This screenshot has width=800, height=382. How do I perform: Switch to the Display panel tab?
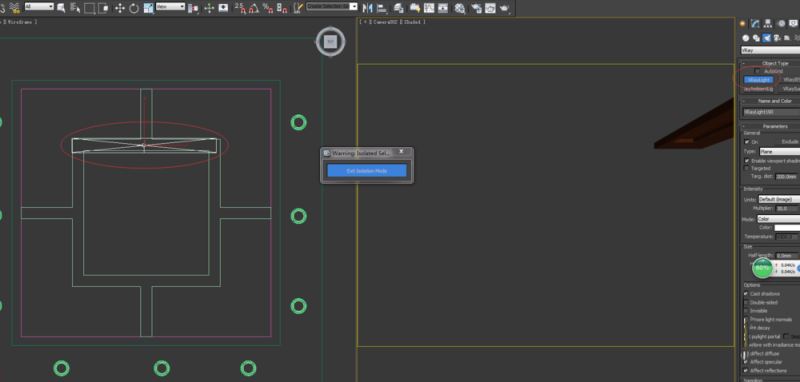click(x=793, y=23)
